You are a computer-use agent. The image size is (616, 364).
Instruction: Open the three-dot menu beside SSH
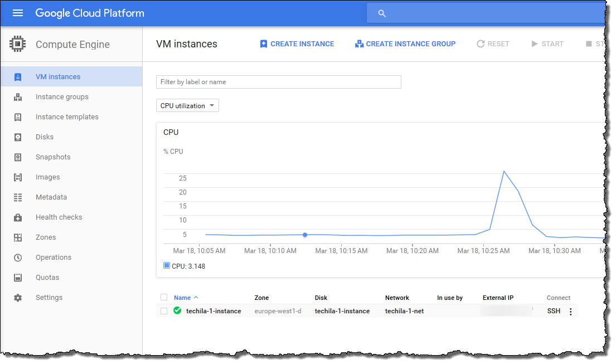pos(570,312)
